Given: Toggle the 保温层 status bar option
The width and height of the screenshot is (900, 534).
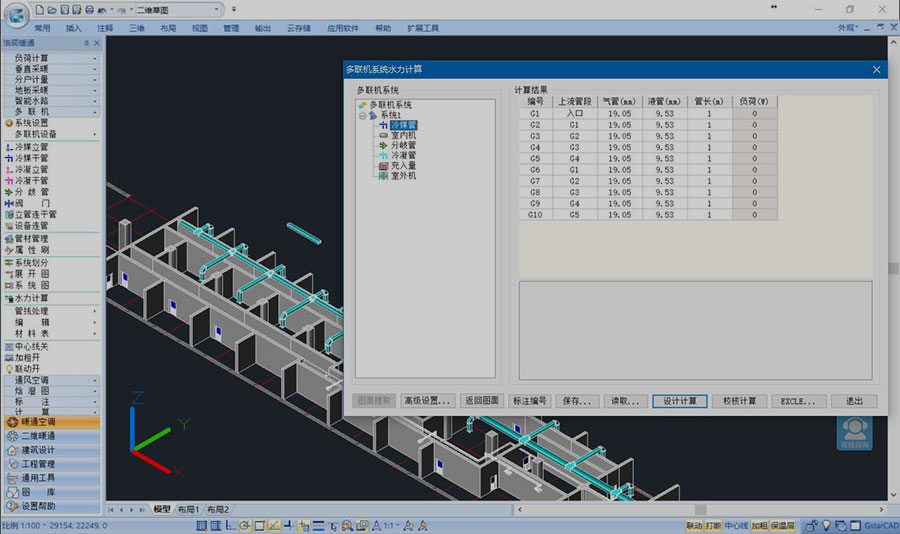Looking at the screenshot, I should (782, 525).
